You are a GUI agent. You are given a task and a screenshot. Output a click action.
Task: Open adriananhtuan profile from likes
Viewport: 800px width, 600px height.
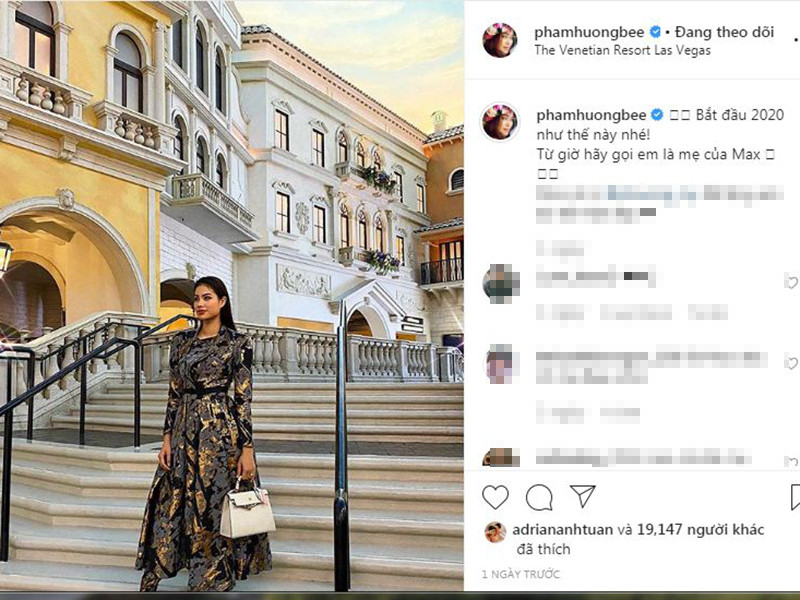click(562, 530)
